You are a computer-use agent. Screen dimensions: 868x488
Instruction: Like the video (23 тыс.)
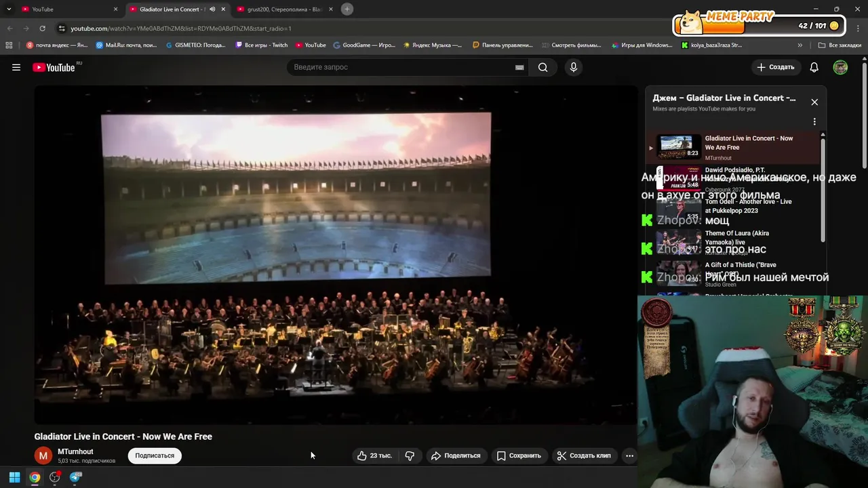pyautogui.click(x=374, y=455)
